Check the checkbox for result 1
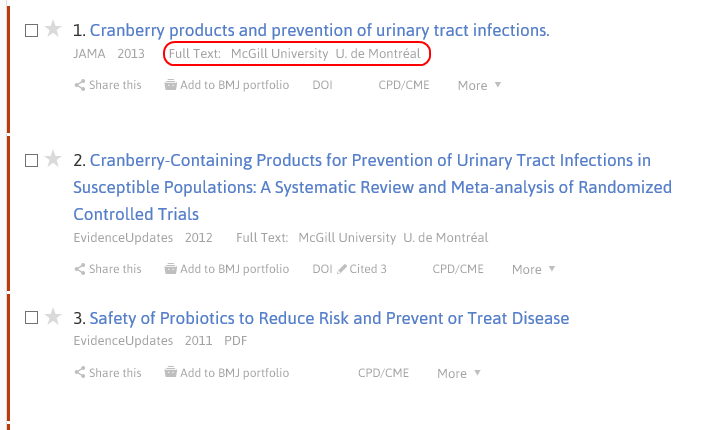Image resolution: width=712 pixels, height=430 pixels. (31, 31)
